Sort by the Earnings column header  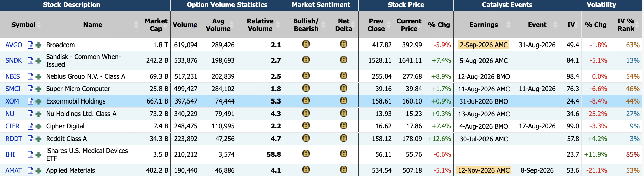(484, 25)
